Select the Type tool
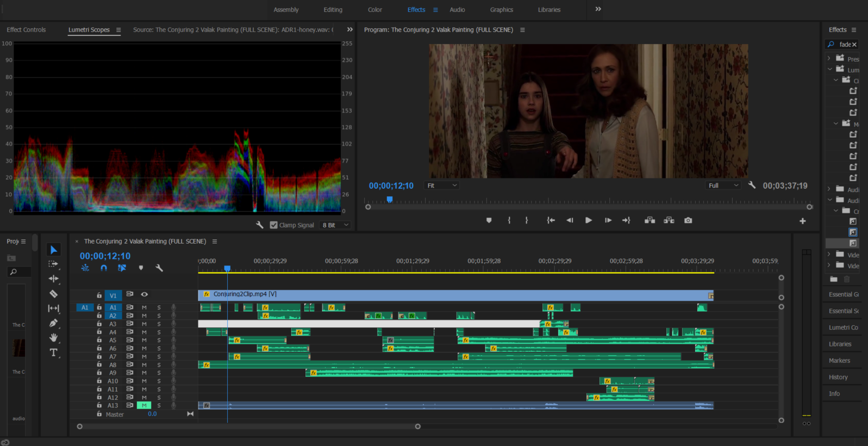 [x=53, y=352]
